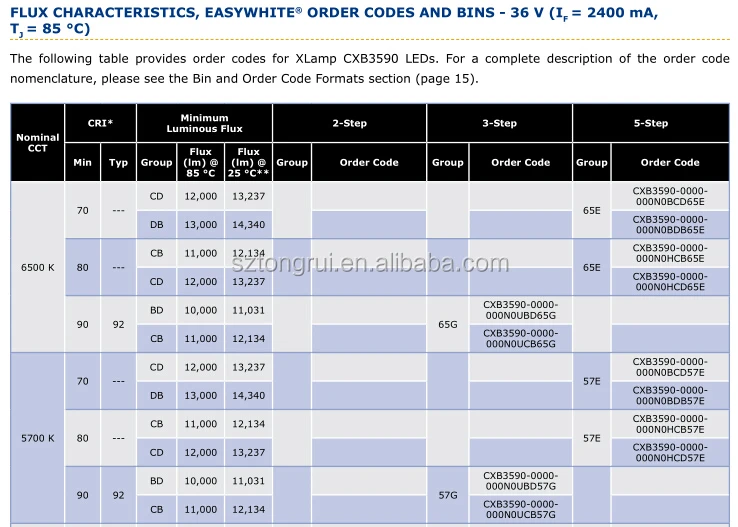Viewport: 738px width, 527px height.
Task: Click 'Order Code' header under 3-Step
Action: pyautogui.click(x=521, y=162)
